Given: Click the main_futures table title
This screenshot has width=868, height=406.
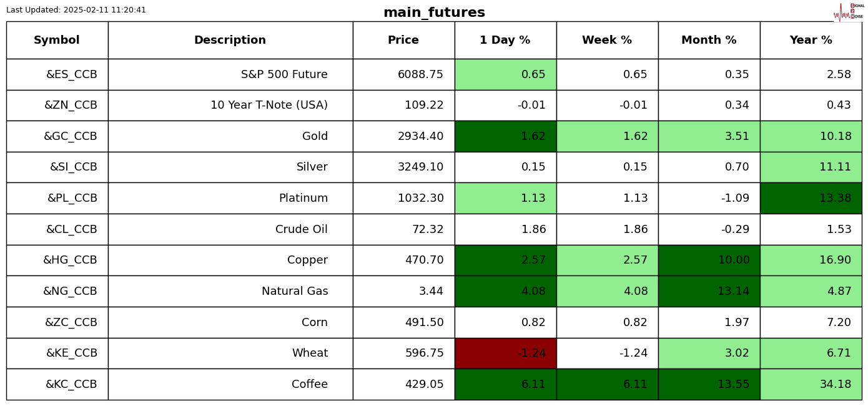Looking at the screenshot, I should [x=434, y=12].
